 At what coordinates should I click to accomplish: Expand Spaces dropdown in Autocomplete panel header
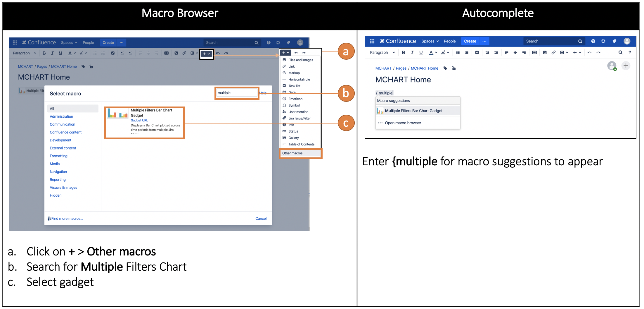pyautogui.click(x=430, y=41)
